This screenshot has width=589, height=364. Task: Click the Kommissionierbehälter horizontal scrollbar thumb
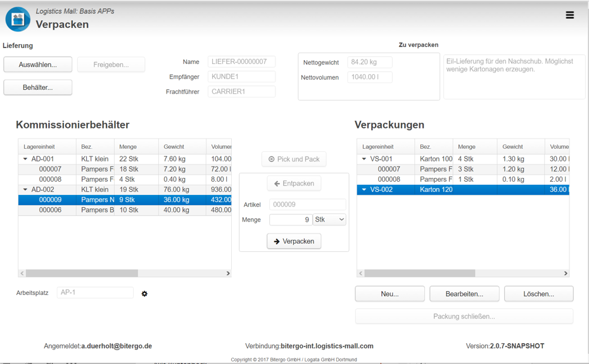tap(82, 273)
